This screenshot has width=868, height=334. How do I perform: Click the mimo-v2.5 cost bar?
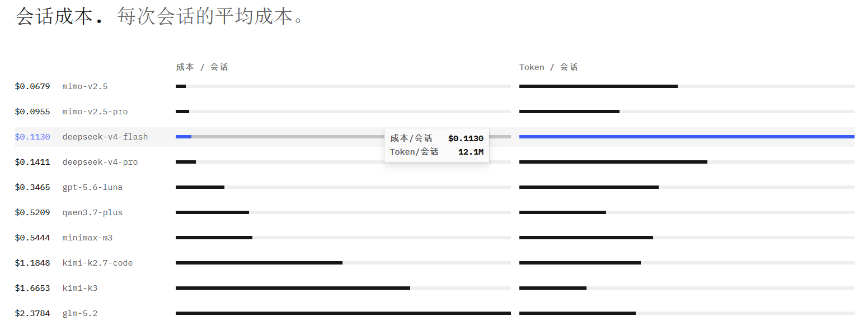[x=181, y=86]
